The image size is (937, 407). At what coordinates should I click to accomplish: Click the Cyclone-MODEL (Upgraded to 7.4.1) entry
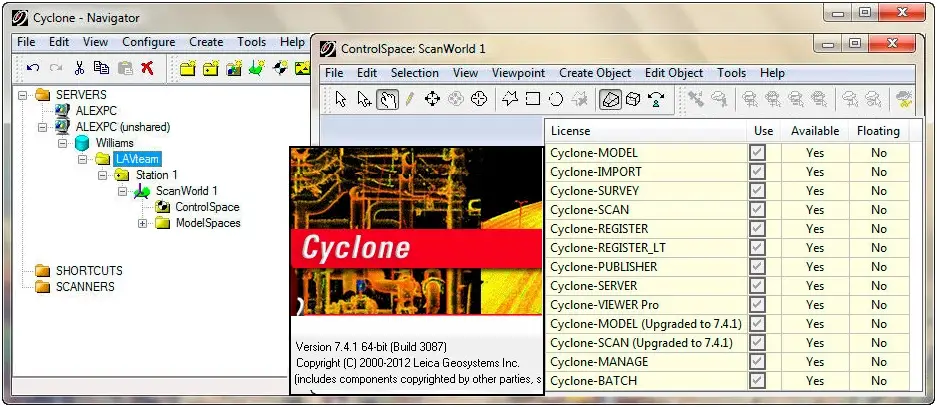(646, 324)
